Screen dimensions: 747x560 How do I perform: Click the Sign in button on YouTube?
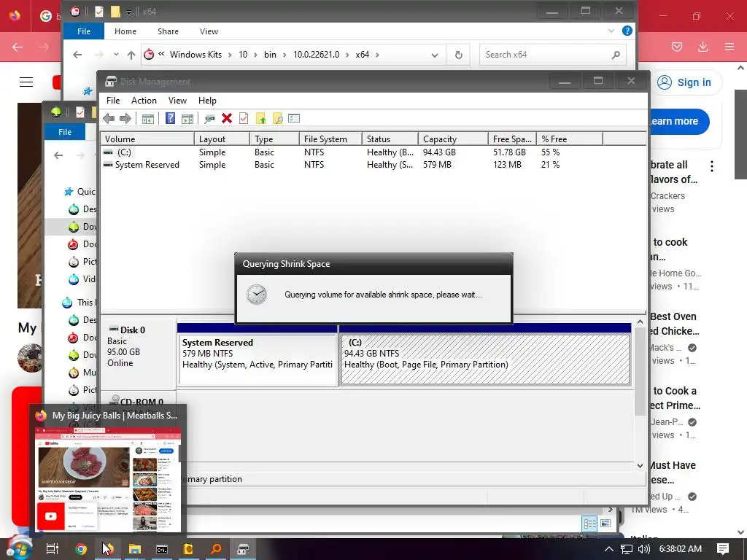coord(686,82)
